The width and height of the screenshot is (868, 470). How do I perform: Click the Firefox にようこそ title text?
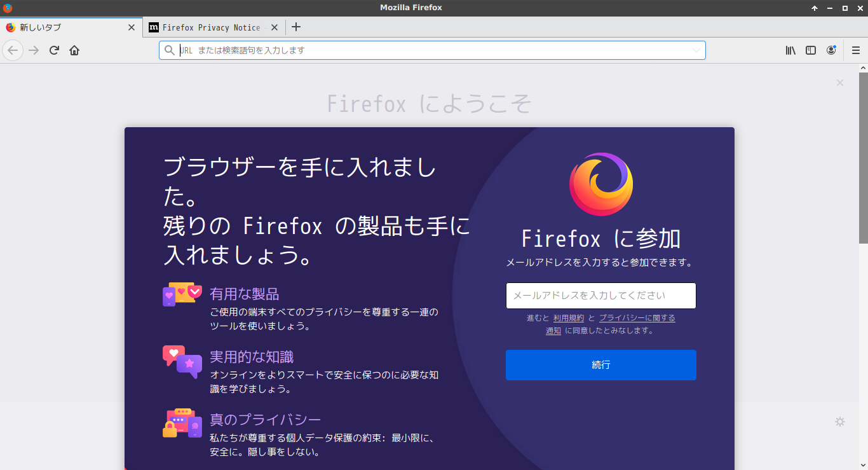(x=430, y=104)
